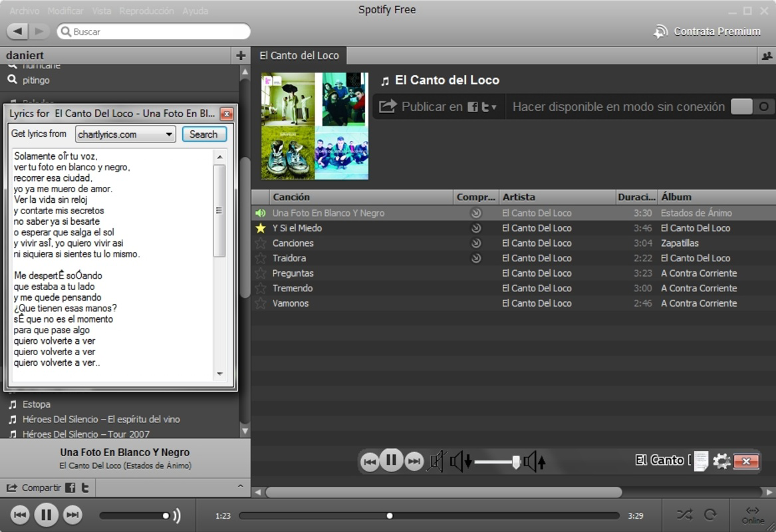776x532 pixels.
Task: Click buy icon for Canciones
Action: coord(475,243)
